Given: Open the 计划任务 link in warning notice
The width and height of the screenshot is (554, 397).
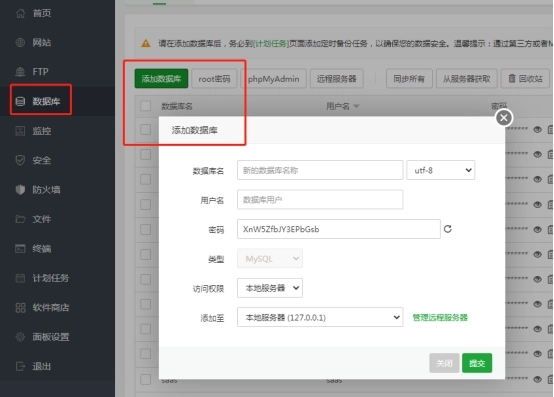Looking at the screenshot, I should click(x=271, y=43).
